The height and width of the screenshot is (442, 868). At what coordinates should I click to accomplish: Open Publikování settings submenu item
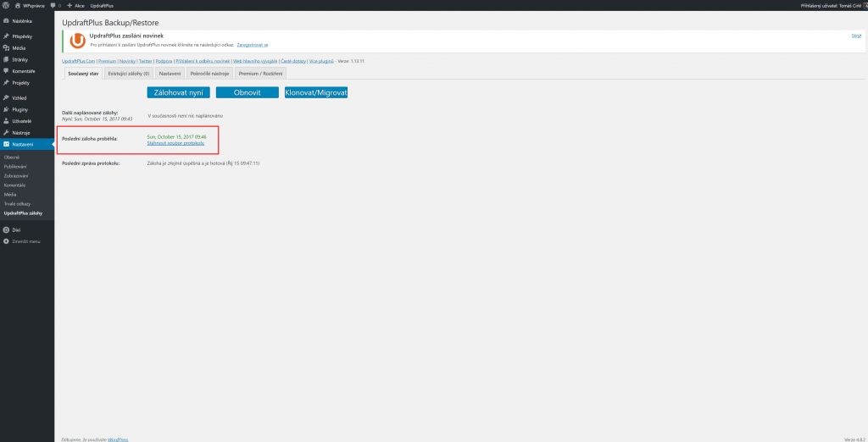point(15,167)
